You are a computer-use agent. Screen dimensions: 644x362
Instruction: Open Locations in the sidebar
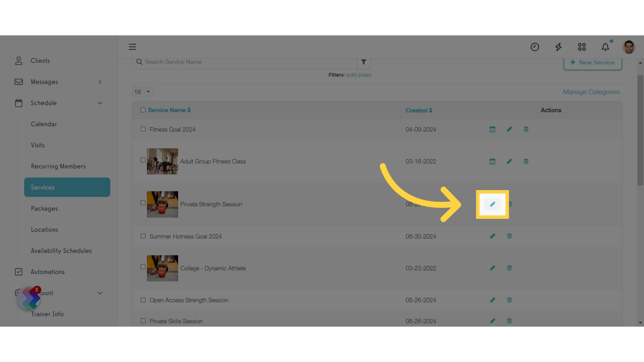tap(44, 230)
